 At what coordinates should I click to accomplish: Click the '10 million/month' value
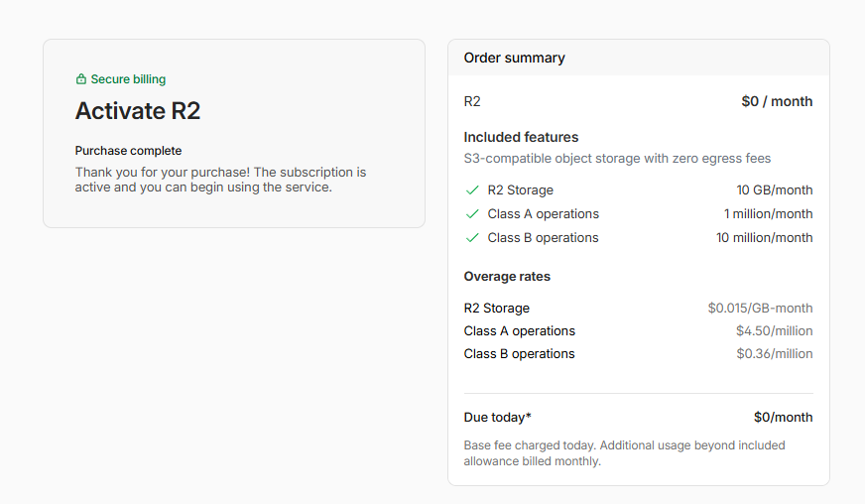[764, 237]
